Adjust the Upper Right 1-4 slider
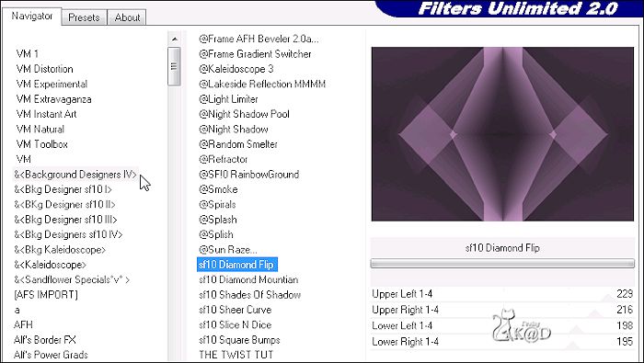The width and height of the screenshot is (644, 363). click(x=502, y=310)
